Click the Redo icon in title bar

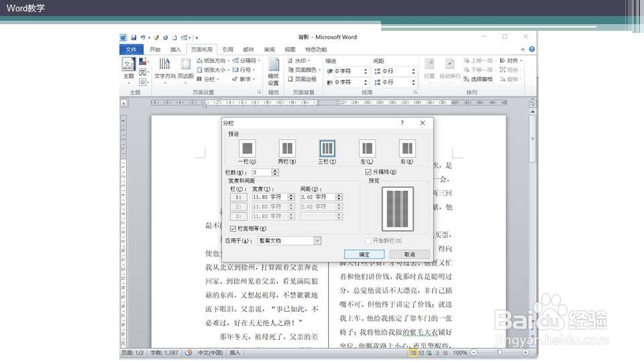(165, 38)
